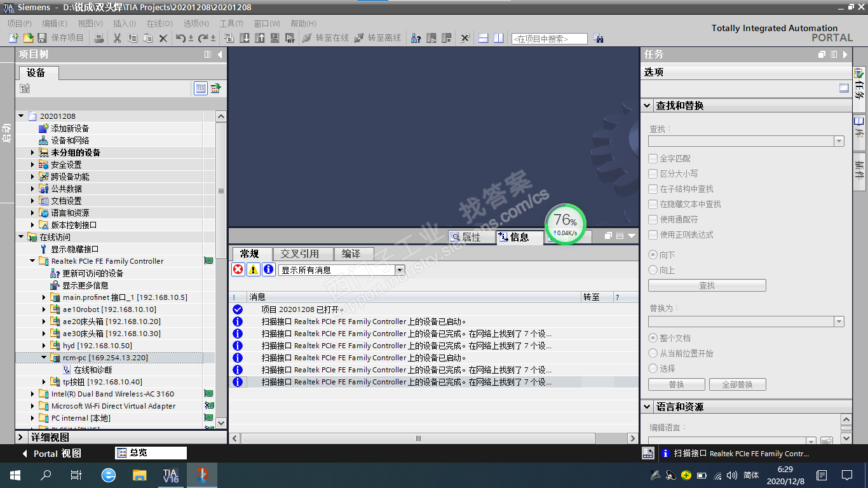
Task: Expand the security settings (安全设置) node
Action: [x=32, y=165]
